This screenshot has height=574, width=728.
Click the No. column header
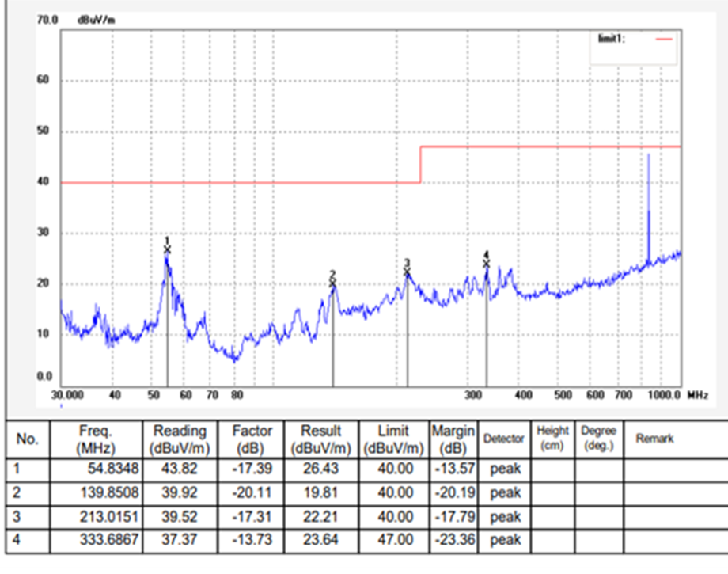pyautogui.click(x=28, y=439)
